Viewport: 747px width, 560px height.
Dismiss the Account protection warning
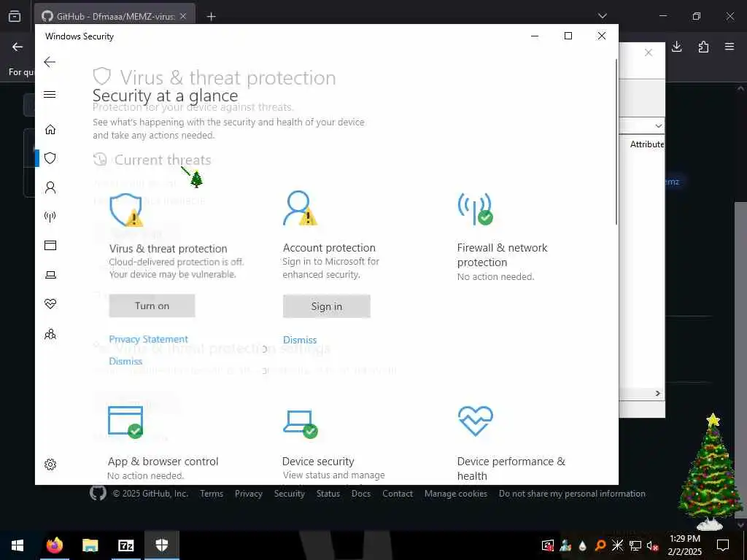coord(300,340)
